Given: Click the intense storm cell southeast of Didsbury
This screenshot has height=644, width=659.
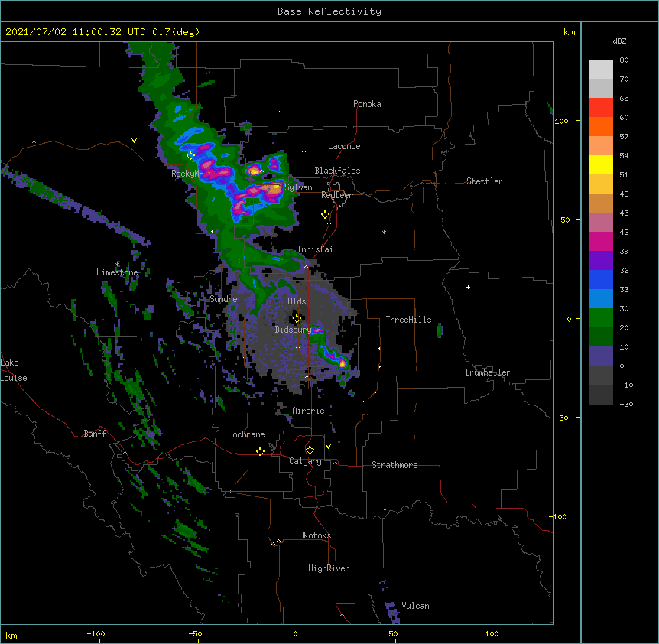Looking at the screenshot, I should point(343,362).
